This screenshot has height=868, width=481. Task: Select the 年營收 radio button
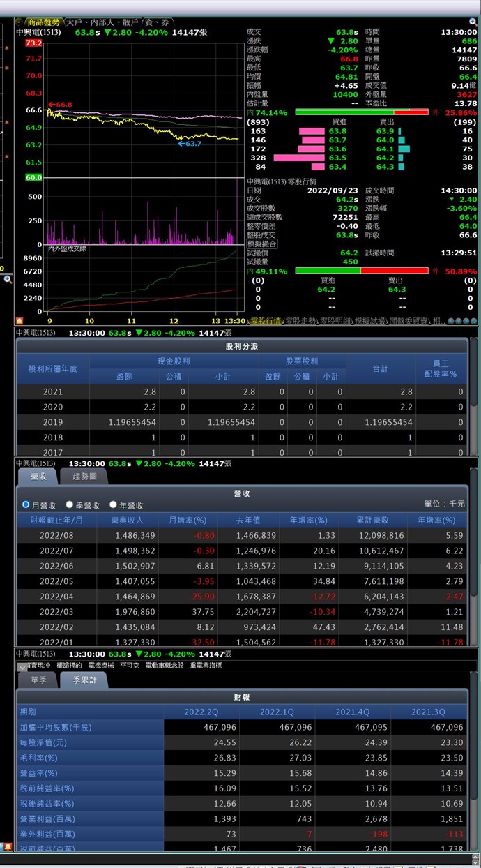[x=113, y=505]
